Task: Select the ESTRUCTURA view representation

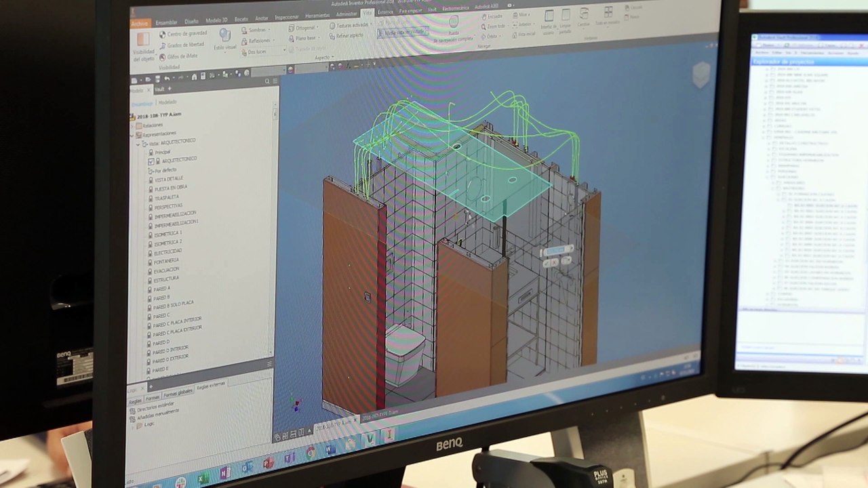Action: (165, 279)
